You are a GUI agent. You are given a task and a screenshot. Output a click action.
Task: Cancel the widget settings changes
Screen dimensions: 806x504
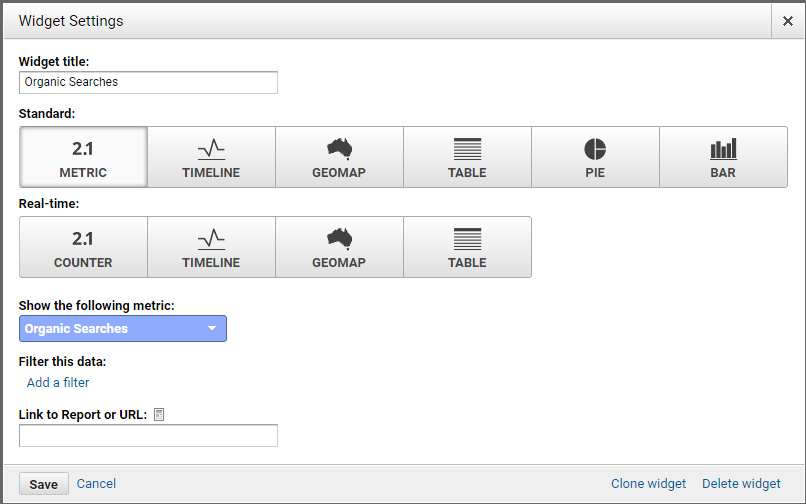(96, 484)
